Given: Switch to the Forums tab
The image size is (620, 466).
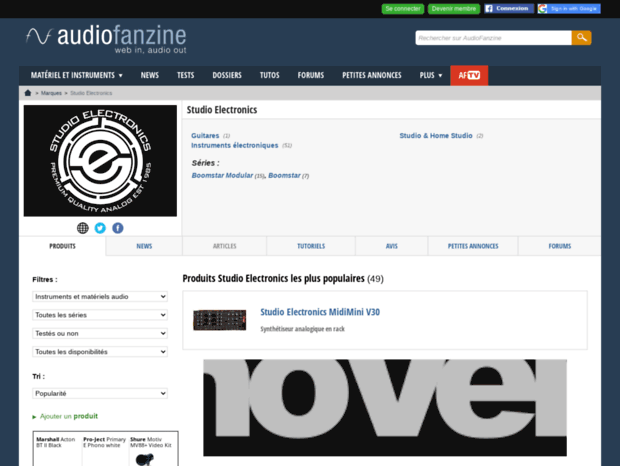Looking at the screenshot, I should [560, 246].
